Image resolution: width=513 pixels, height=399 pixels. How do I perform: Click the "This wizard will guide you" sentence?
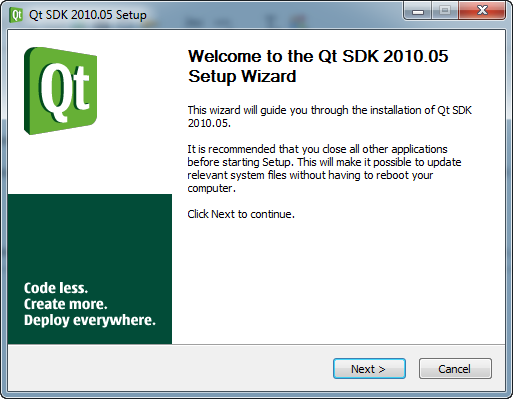(x=330, y=117)
